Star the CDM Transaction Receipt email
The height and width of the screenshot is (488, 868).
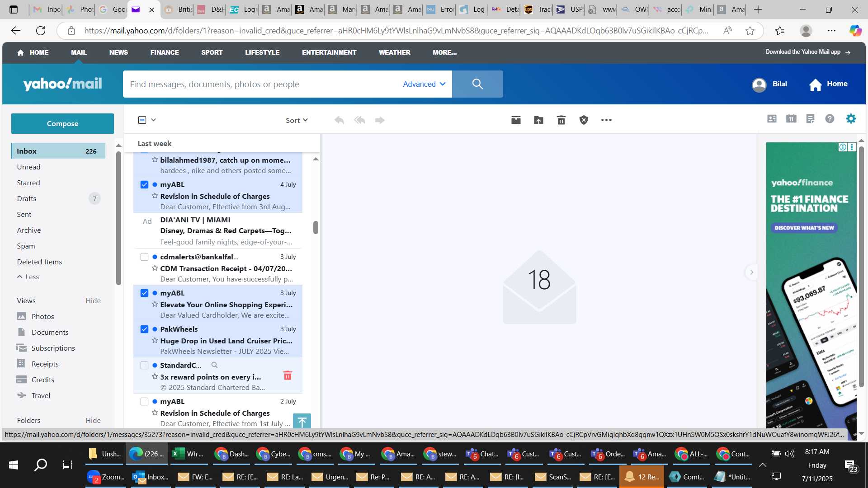click(x=155, y=268)
